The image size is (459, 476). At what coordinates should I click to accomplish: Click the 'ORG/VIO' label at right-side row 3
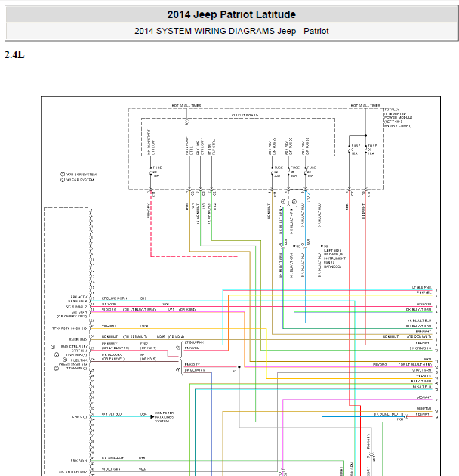(x=424, y=304)
